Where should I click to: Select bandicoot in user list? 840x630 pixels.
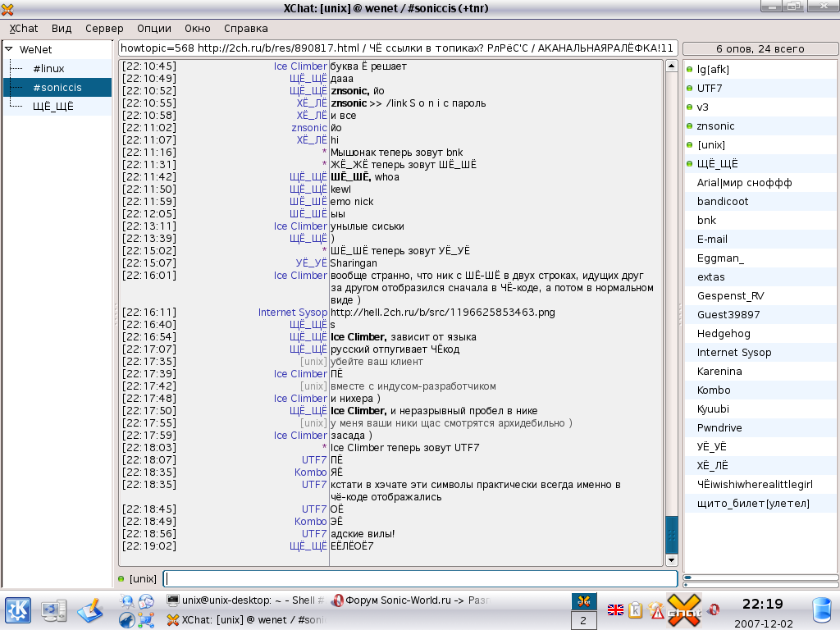760,202
